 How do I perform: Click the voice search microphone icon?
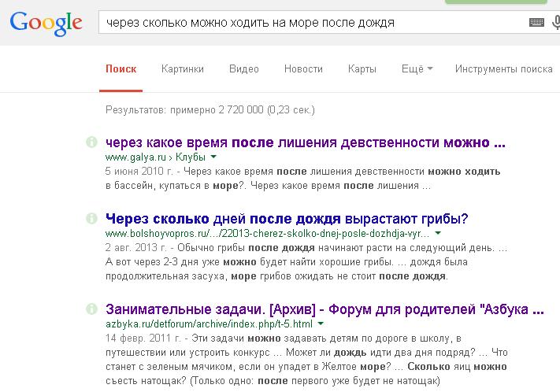pyautogui.click(x=556, y=22)
